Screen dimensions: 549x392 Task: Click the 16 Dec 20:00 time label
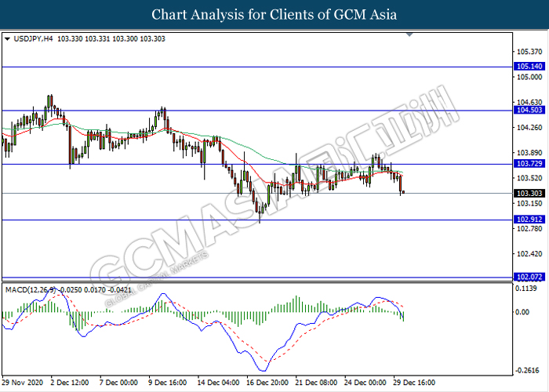[268, 383]
